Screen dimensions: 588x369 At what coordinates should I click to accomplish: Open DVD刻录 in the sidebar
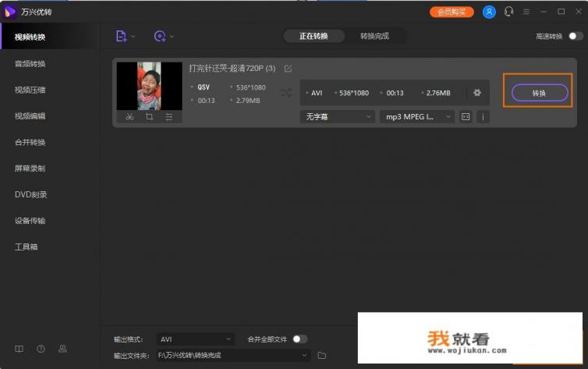(30, 194)
